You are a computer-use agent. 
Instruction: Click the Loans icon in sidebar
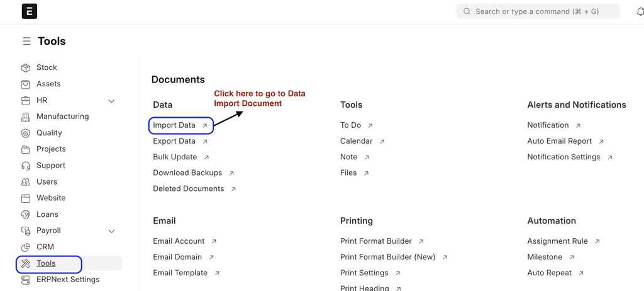pyautogui.click(x=26, y=215)
